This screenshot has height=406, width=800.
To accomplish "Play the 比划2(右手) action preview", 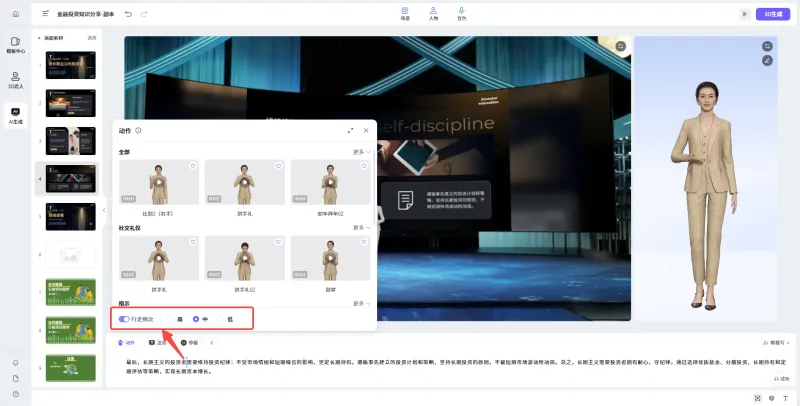I will (159, 182).
